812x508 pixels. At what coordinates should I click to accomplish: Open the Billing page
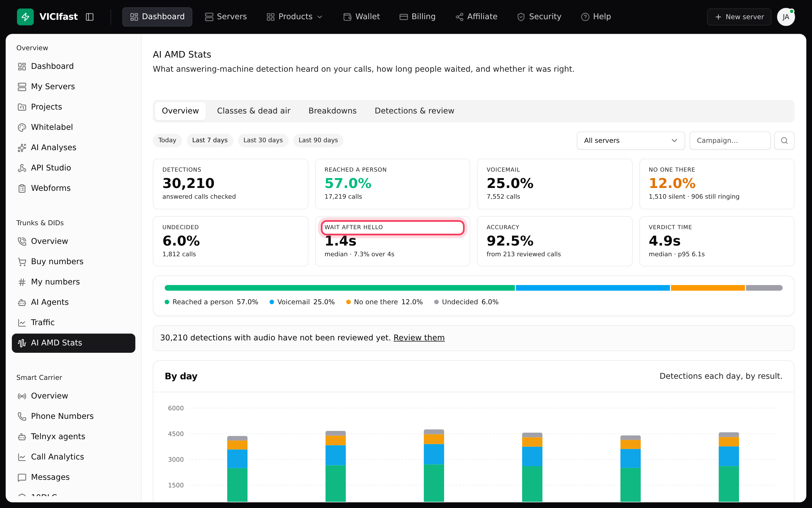[x=417, y=17]
